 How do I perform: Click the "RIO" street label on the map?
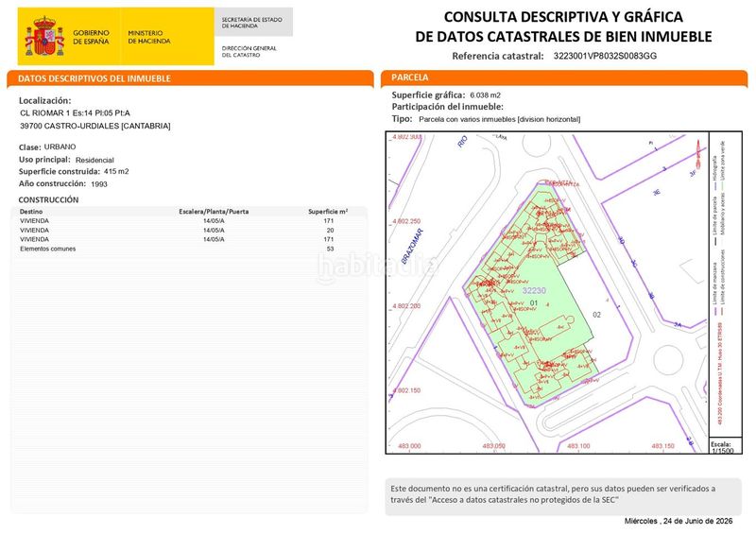click(x=463, y=142)
